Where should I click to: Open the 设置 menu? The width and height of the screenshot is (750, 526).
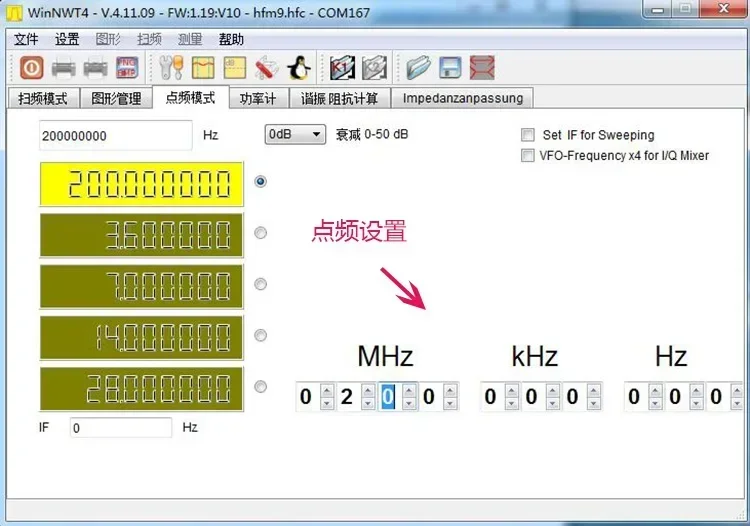tap(66, 39)
